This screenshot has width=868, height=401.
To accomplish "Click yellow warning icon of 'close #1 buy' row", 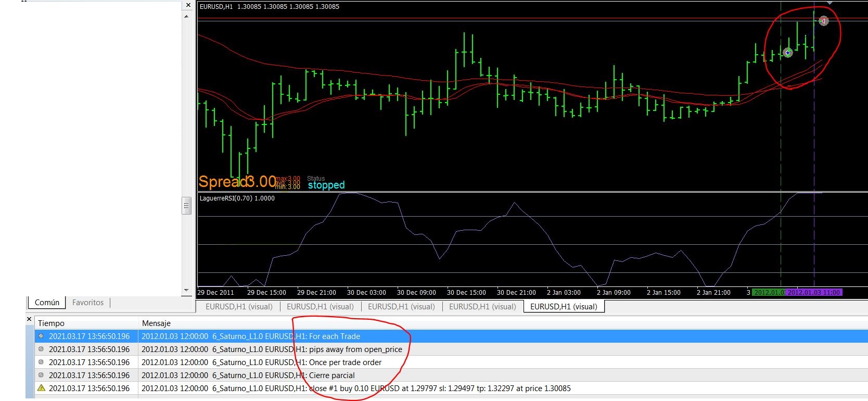I will (41, 388).
